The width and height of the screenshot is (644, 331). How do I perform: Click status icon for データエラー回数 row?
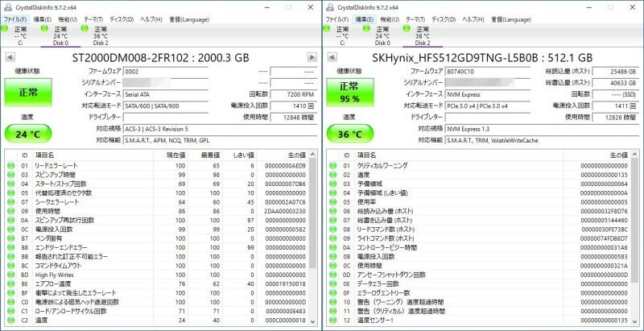[x=332, y=284]
